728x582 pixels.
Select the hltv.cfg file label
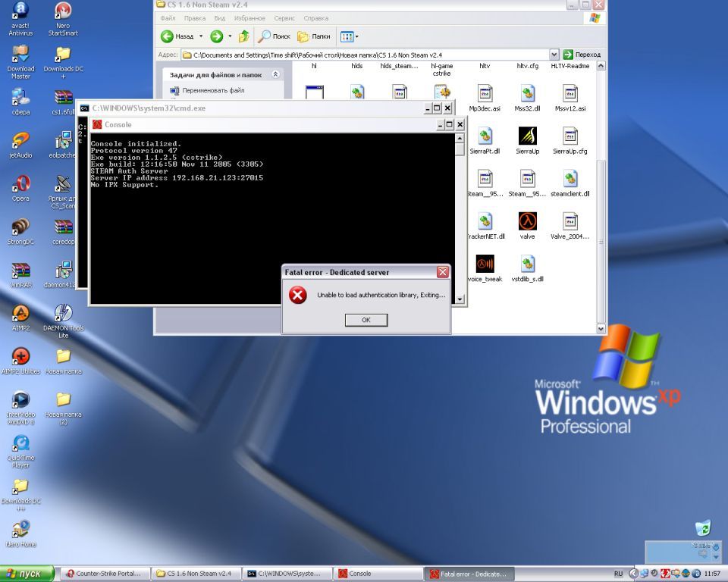click(x=528, y=66)
